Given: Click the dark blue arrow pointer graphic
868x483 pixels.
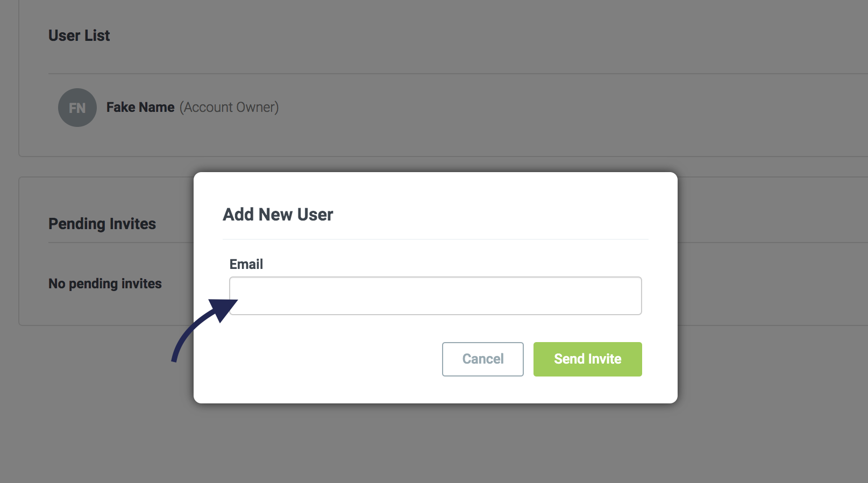Looking at the screenshot, I should [204, 330].
